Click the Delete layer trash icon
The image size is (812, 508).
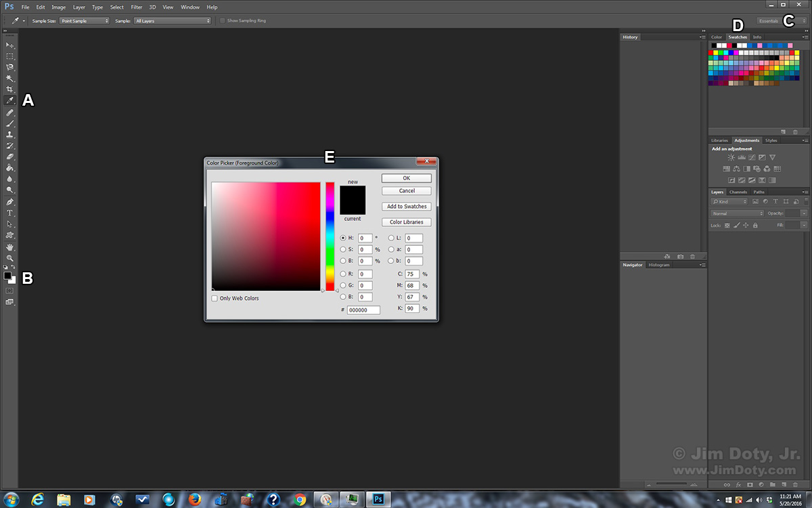[794, 484]
